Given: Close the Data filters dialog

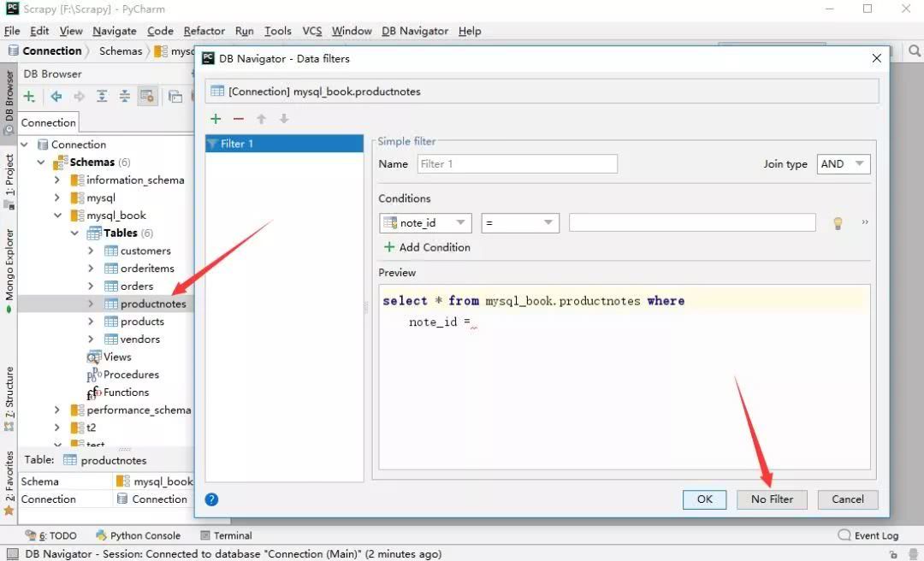Looking at the screenshot, I should pos(876,58).
